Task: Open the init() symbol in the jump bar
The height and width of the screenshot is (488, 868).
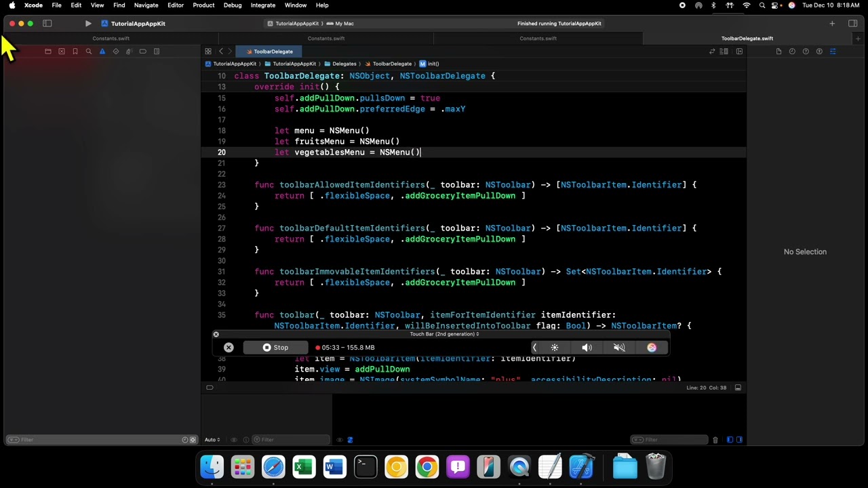Action: (x=429, y=64)
